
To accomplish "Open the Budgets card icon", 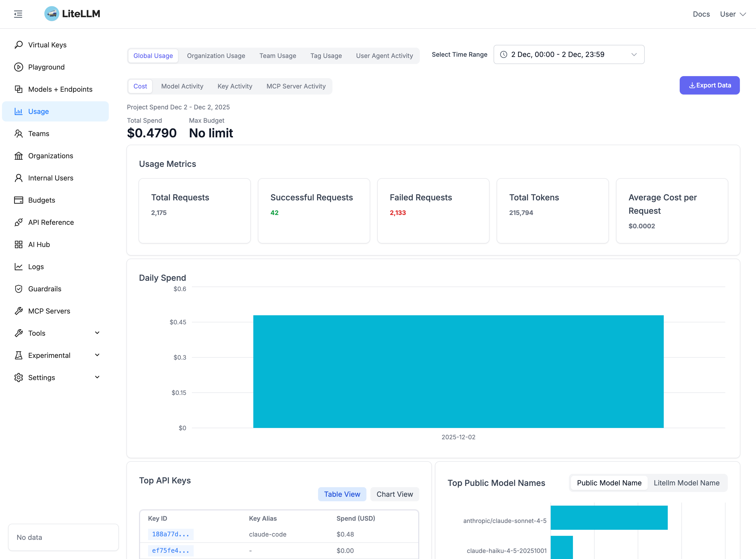I will click(x=19, y=200).
